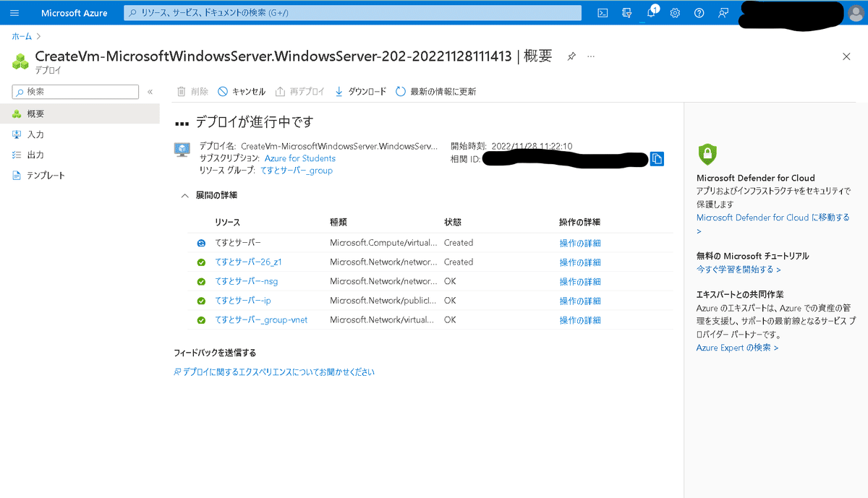This screenshot has height=498, width=868.
Task: Select 概要 in the left menu
Action: coord(80,114)
